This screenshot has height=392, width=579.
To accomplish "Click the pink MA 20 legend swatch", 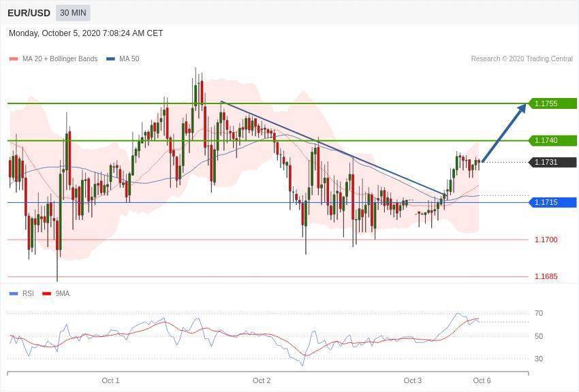I will [14, 59].
